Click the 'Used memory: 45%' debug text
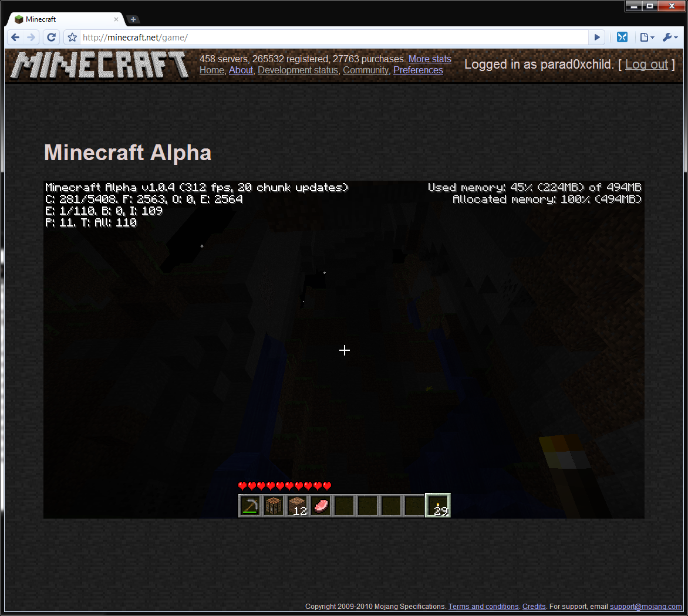This screenshot has width=688, height=616. pos(534,188)
